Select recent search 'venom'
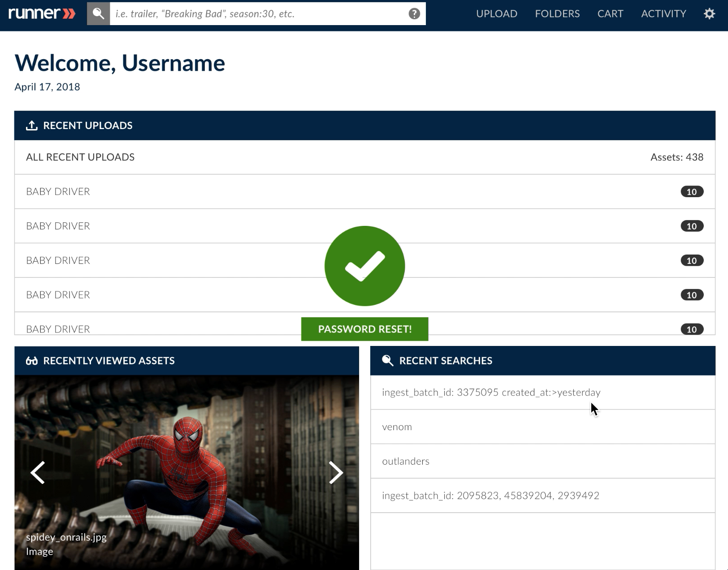This screenshot has width=728, height=570. pyautogui.click(x=542, y=427)
